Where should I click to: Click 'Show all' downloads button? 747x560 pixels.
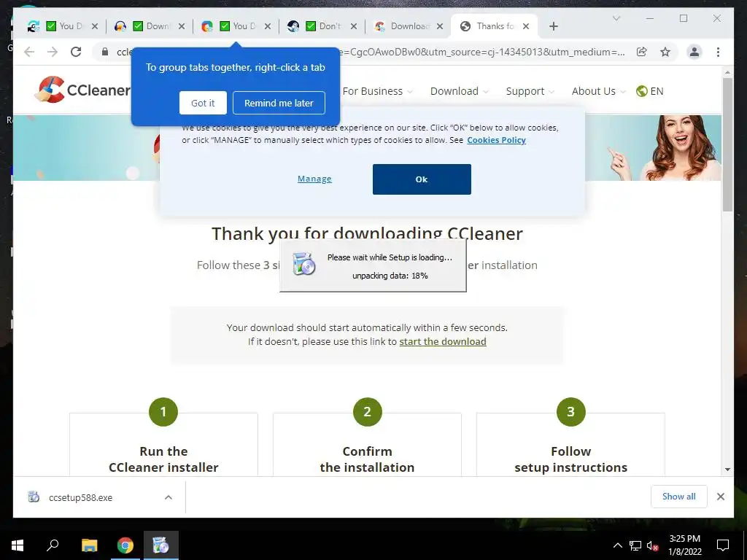coord(679,497)
